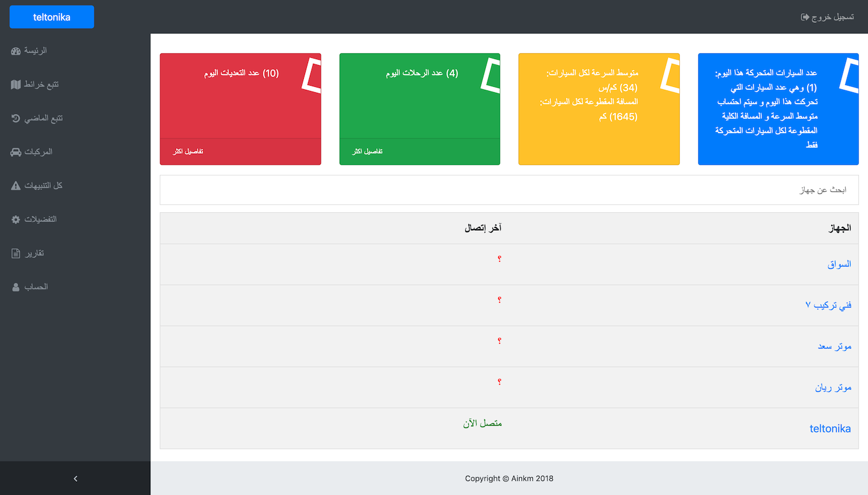
Task: Open the موتر ريان device link
Action: pyautogui.click(x=834, y=387)
